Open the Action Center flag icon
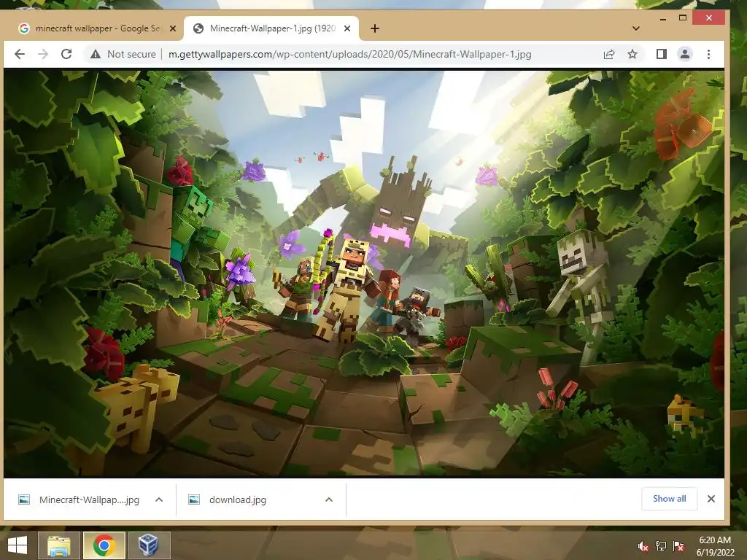747x560 pixels. pyautogui.click(x=678, y=546)
